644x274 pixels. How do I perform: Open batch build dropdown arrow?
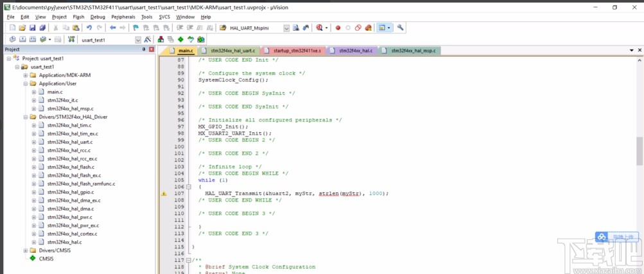[49, 40]
